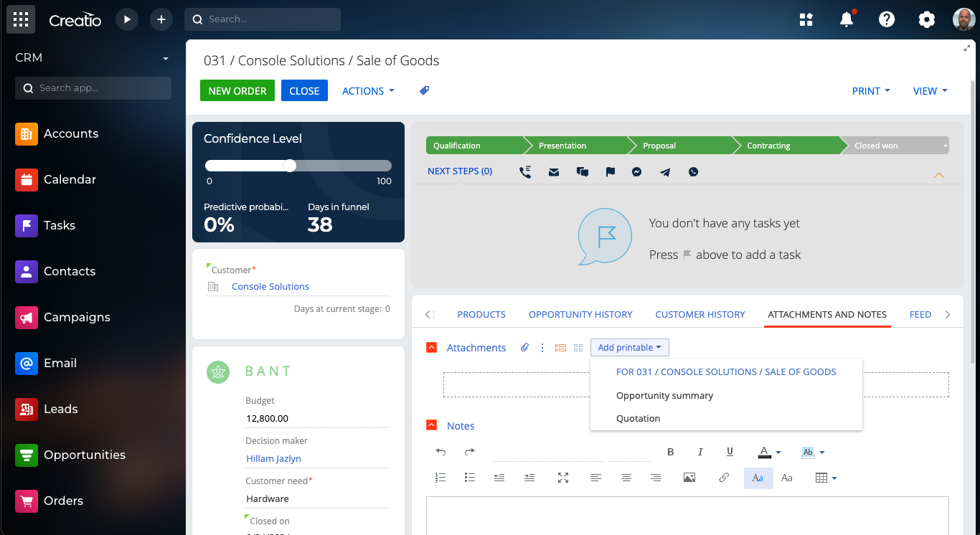The height and width of the screenshot is (535, 980).
Task: Click the Telegram icon in action bar
Action: (x=665, y=172)
